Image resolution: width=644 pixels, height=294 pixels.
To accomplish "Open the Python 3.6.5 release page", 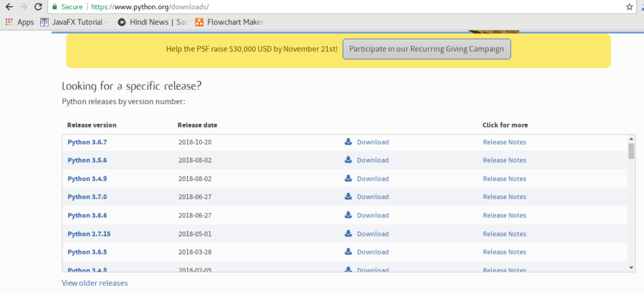I will [87, 252].
